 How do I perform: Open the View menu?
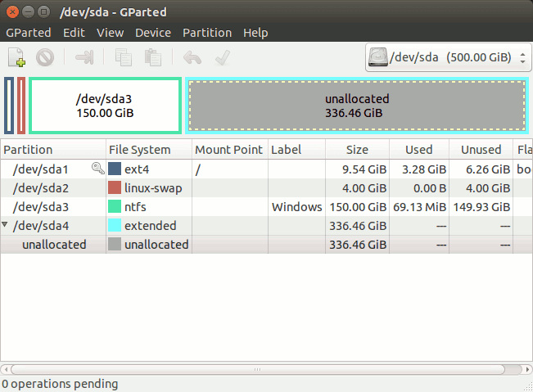coord(111,33)
